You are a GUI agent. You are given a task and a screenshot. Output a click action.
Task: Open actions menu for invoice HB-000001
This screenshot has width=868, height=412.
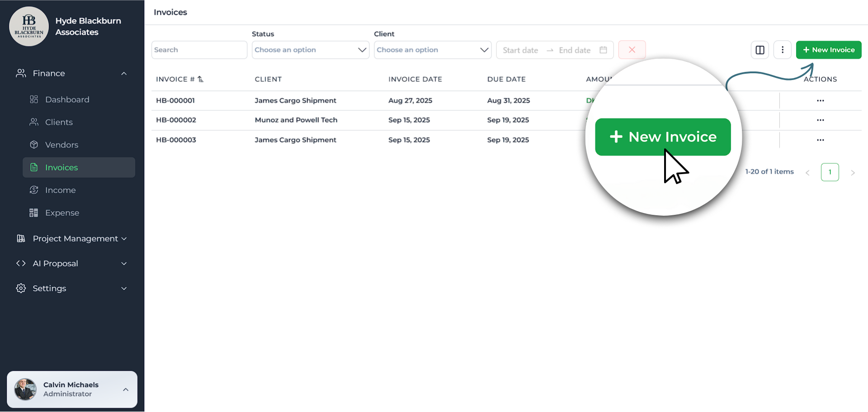[820, 101]
